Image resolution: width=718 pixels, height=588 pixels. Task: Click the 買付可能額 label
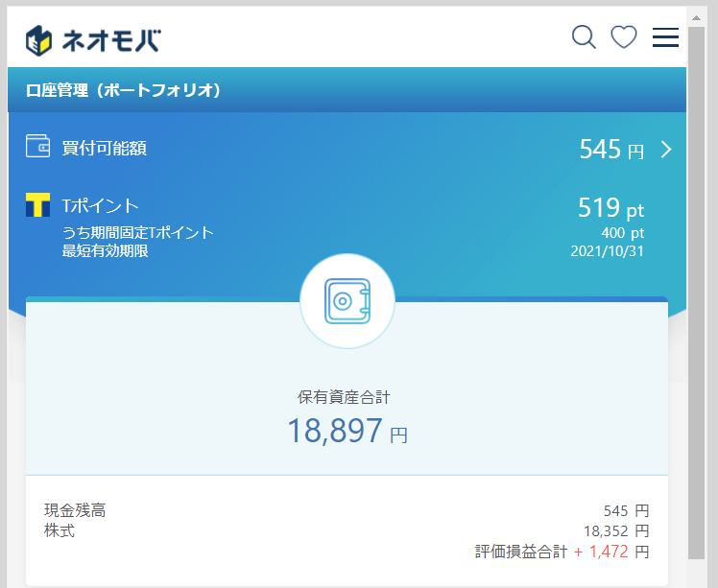click(105, 149)
